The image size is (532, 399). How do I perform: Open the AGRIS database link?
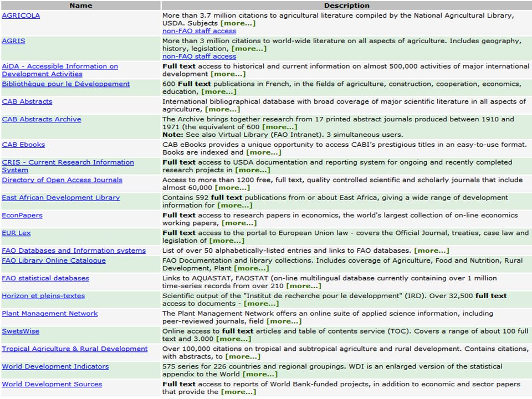pyautogui.click(x=13, y=41)
